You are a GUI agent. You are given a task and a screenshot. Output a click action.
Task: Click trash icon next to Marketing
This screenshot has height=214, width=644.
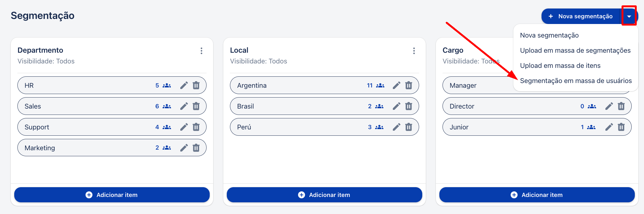pyautogui.click(x=196, y=148)
